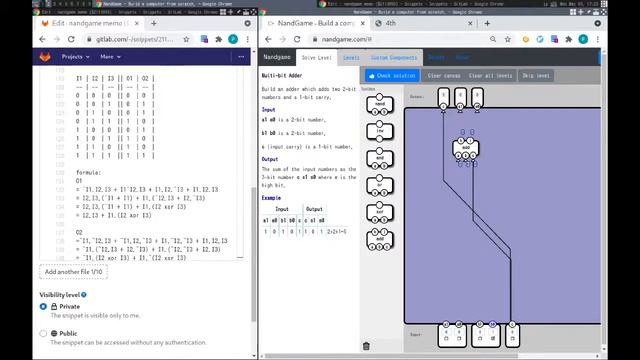Viewport: 640px width, 360px height.
Task: Switch to the Solve Level tab
Action: pyautogui.click(x=317, y=58)
